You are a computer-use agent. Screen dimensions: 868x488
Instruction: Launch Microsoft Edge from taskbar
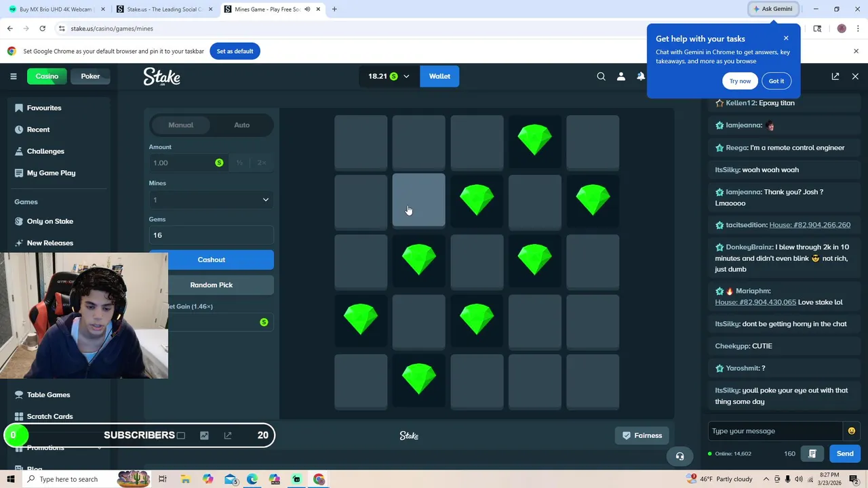[x=252, y=479]
